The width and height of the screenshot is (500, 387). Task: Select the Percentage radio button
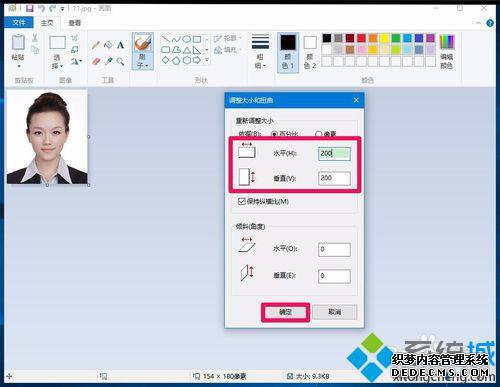pos(275,134)
